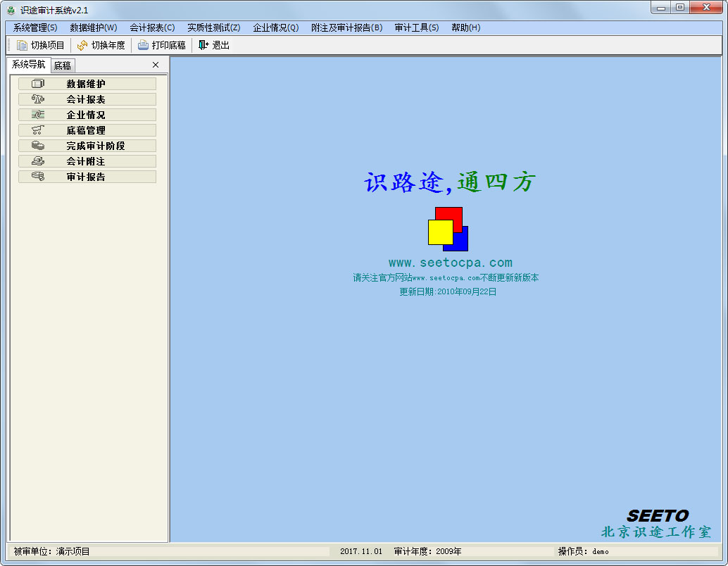
Task: Click the 打印底稿 printer icon
Action: coord(143,45)
